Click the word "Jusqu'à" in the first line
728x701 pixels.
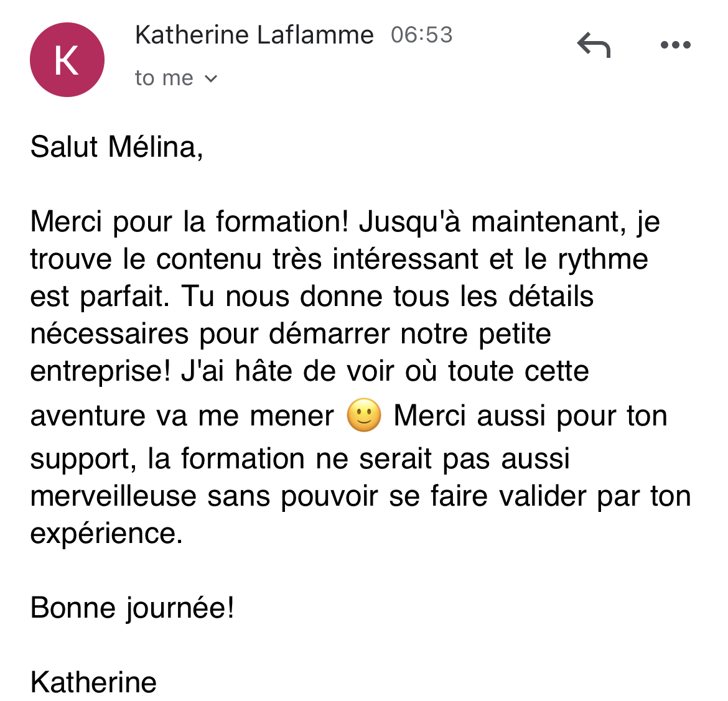pyautogui.click(x=409, y=222)
